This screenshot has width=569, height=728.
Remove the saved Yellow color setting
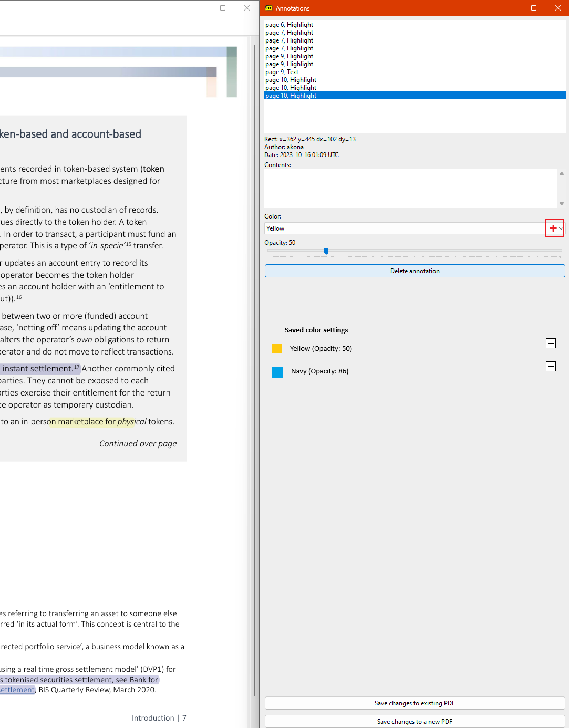[x=551, y=344]
